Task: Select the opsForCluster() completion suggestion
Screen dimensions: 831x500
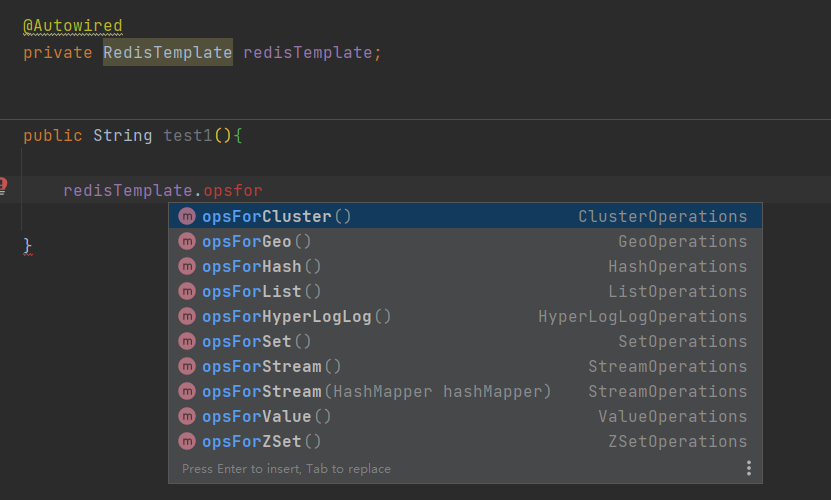Action: pos(465,216)
